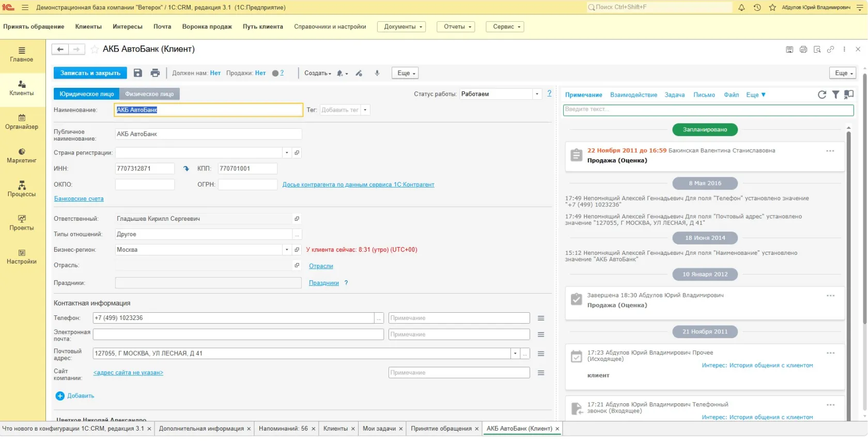Viewport: 868px width, 442px height.
Task: Expand the Создать dropdown
Action: coord(318,73)
